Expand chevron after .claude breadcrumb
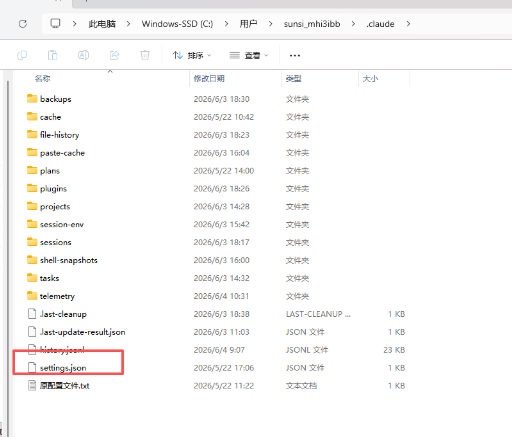The image size is (512, 437). click(x=408, y=24)
